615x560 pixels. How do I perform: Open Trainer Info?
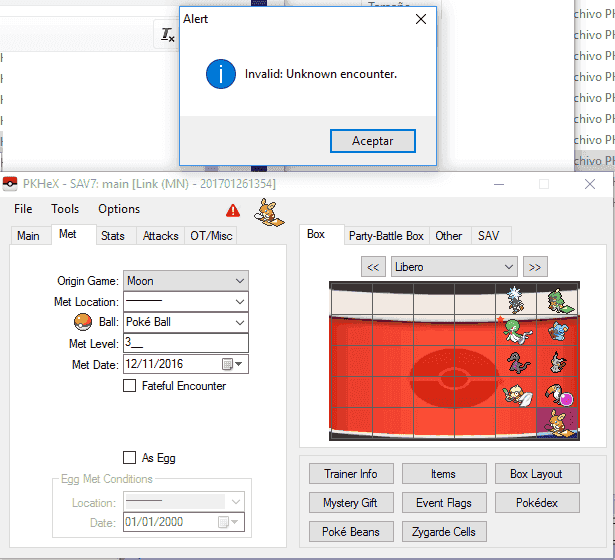pos(351,474)
